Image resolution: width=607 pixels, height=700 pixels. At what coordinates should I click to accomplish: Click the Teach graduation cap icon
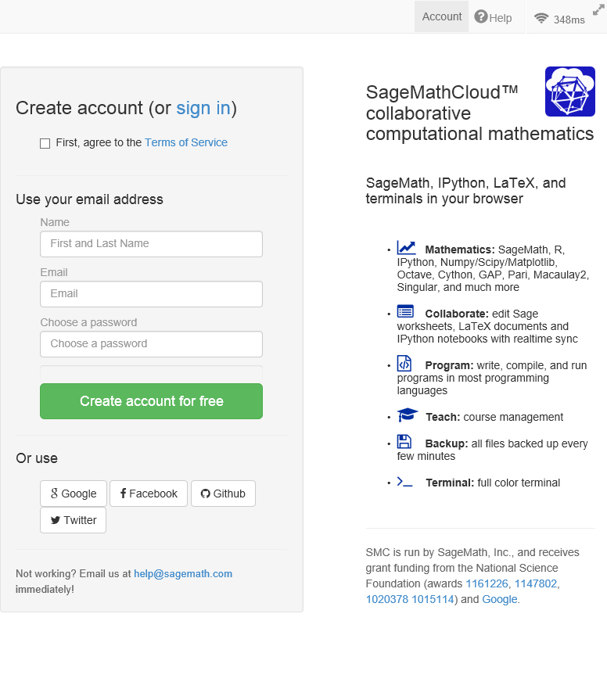pos(407,415)
